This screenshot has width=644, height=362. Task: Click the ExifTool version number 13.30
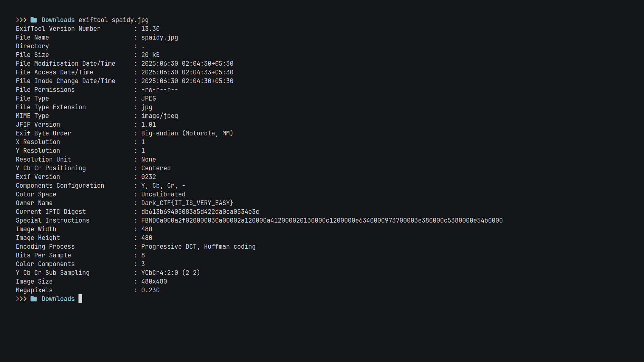(150, 29)
